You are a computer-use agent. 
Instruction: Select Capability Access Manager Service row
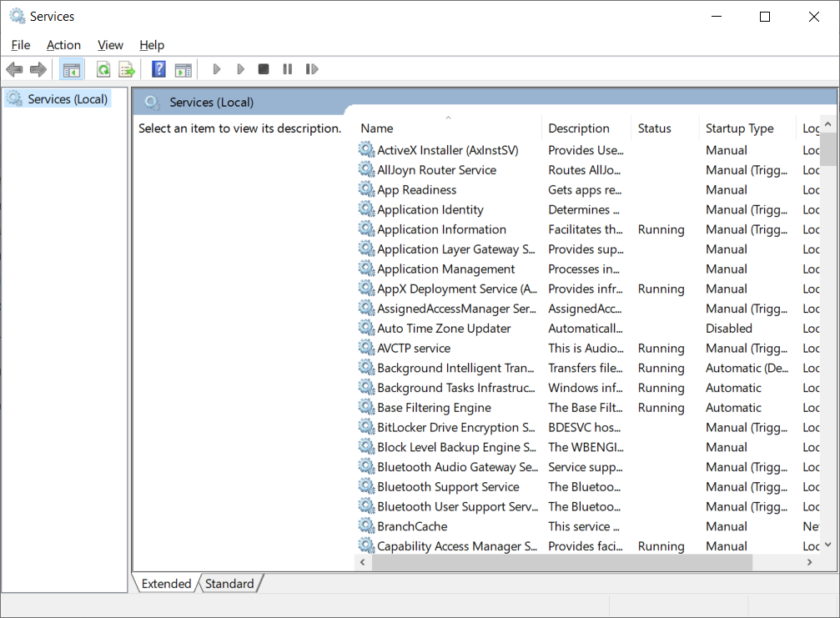588,545
